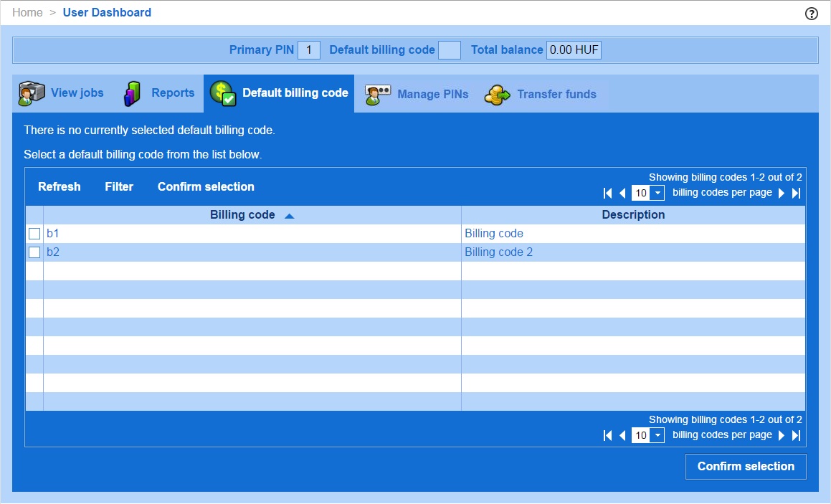Toggle the Billing code column sort arrow
The width and height of the screenshot is (831, 504).
pyautogui.click(x=289, y=214)
